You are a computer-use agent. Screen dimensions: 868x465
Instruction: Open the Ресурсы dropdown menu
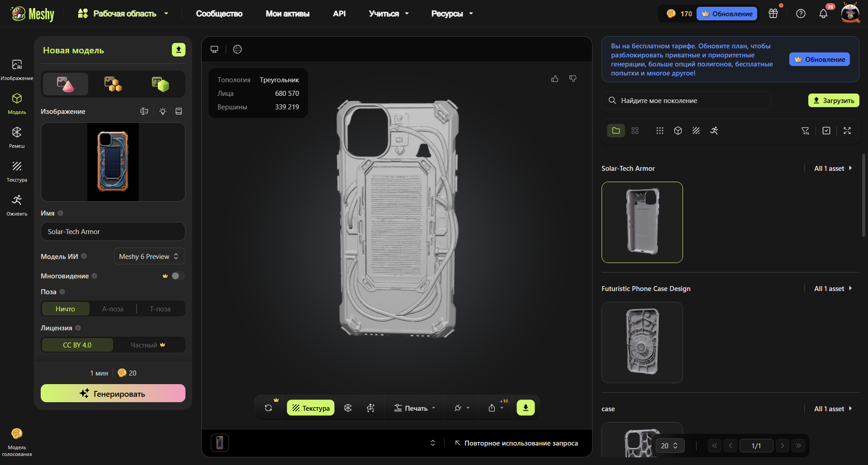tap(452, 14)
